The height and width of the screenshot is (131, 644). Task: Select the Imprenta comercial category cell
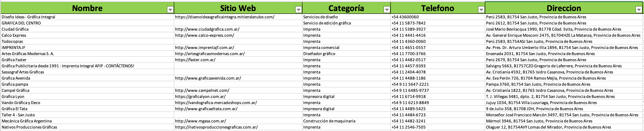(346, 48)
